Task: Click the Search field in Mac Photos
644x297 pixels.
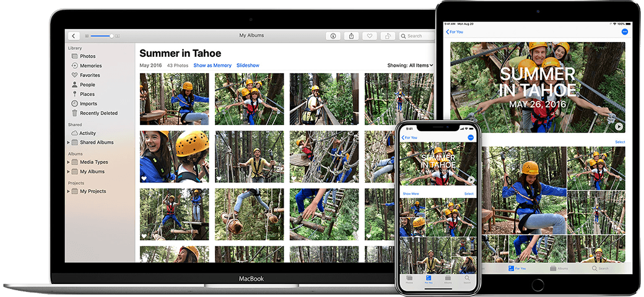Action: [x=417, y=36]
